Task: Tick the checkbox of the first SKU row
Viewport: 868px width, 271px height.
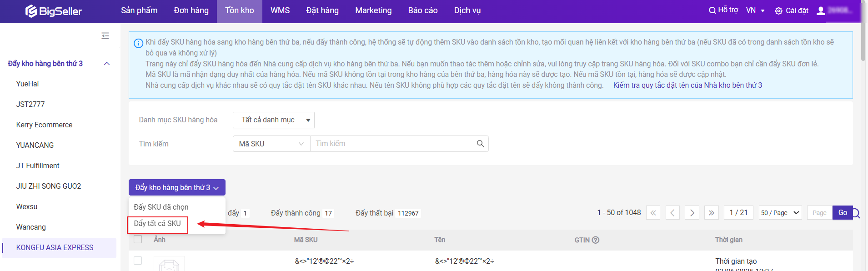Action: (x=138, y=261)
